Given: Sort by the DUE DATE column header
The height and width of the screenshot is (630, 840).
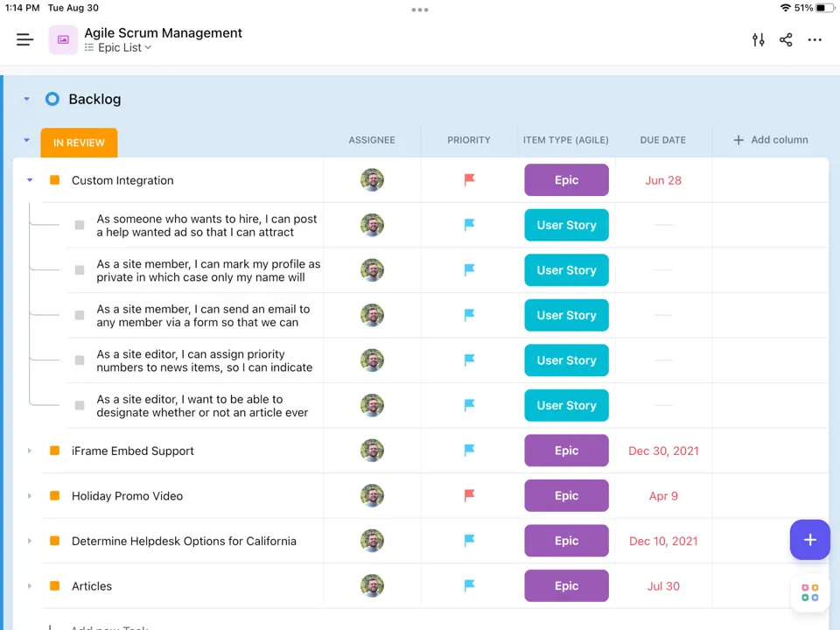Looking at the screenshot, I should coord(662,140).
